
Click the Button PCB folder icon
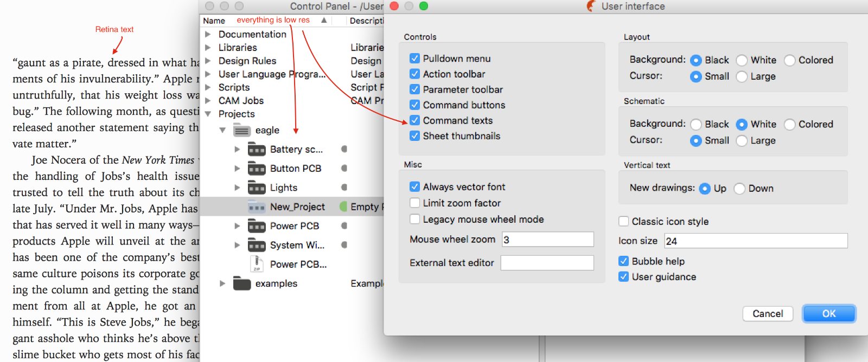click(x=257, y=169)
